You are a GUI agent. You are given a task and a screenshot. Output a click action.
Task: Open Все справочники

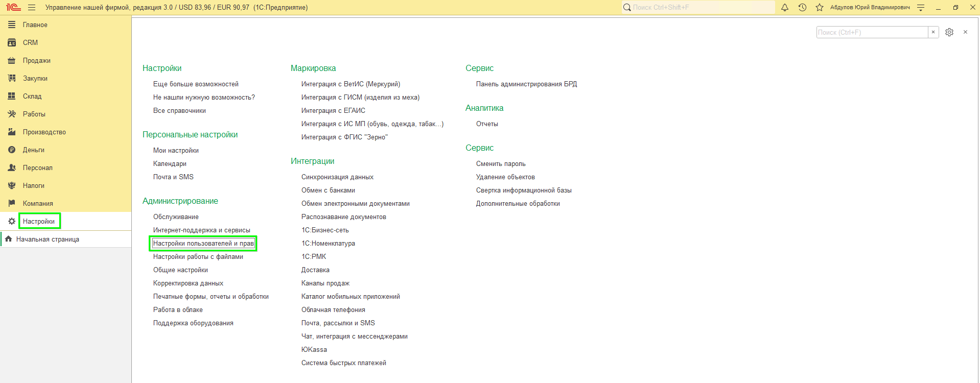click(x=179, y=110)
